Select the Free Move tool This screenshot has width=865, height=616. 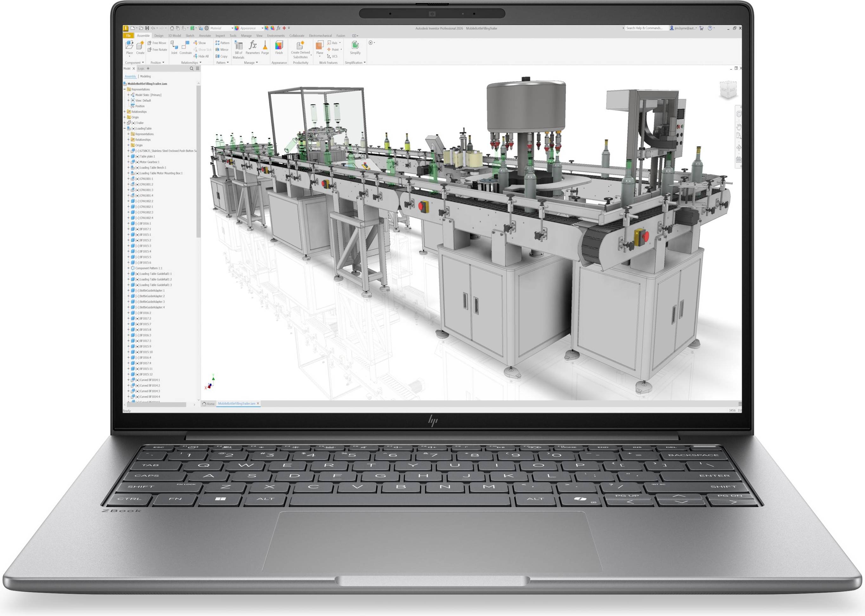pos(157,43)
